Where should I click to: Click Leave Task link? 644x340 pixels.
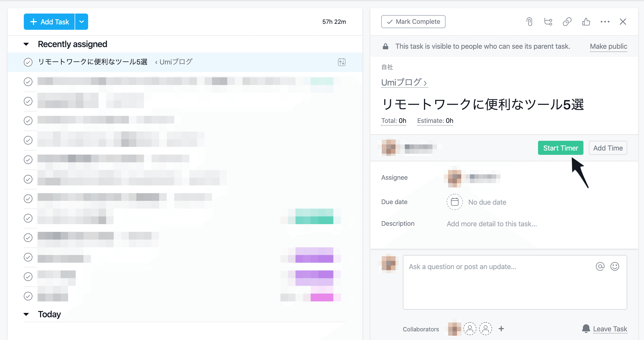(610, 329)
